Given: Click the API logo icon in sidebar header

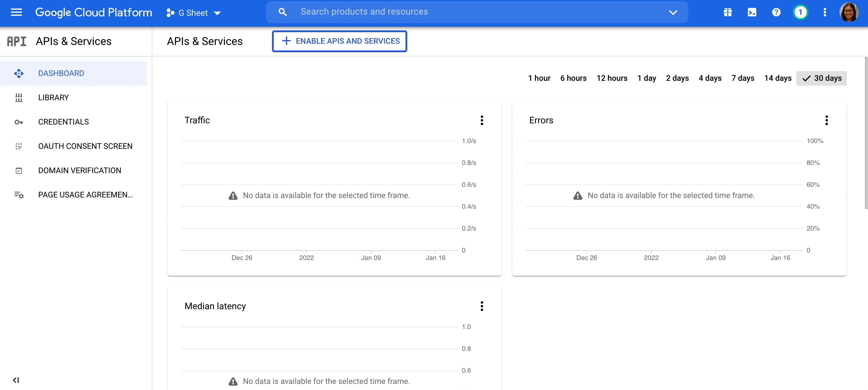Looking at the screenshot, I should 16,41.
